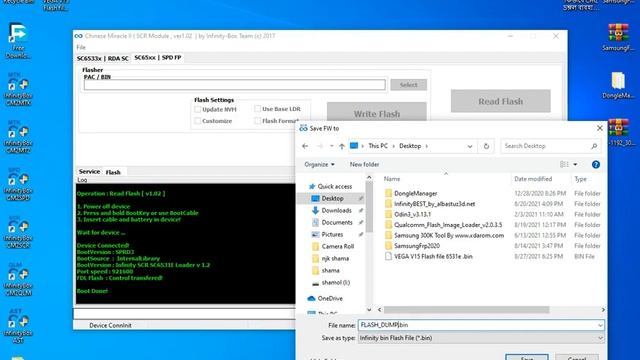Screen dimensions: 640x360
Task: Launch InfinityBox AST desktop icon
Action: (x=18, y=327)
